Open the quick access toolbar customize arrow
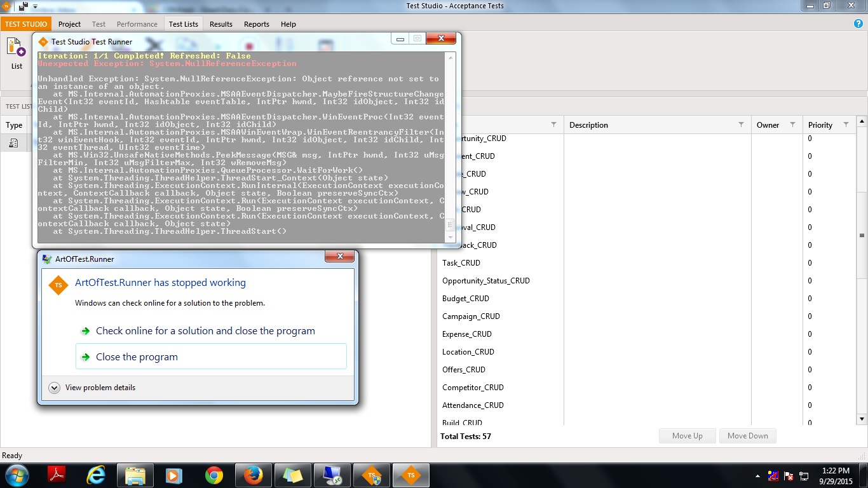 click(x=35, y=6)
